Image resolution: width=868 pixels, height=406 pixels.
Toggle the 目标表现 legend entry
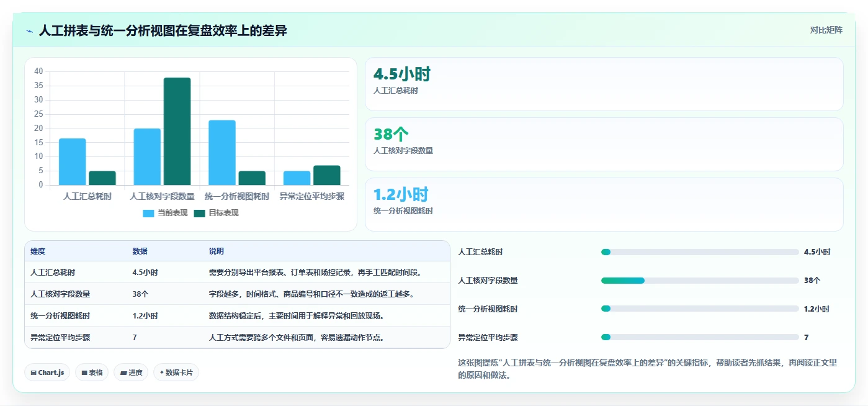click(x=216, y=213)
